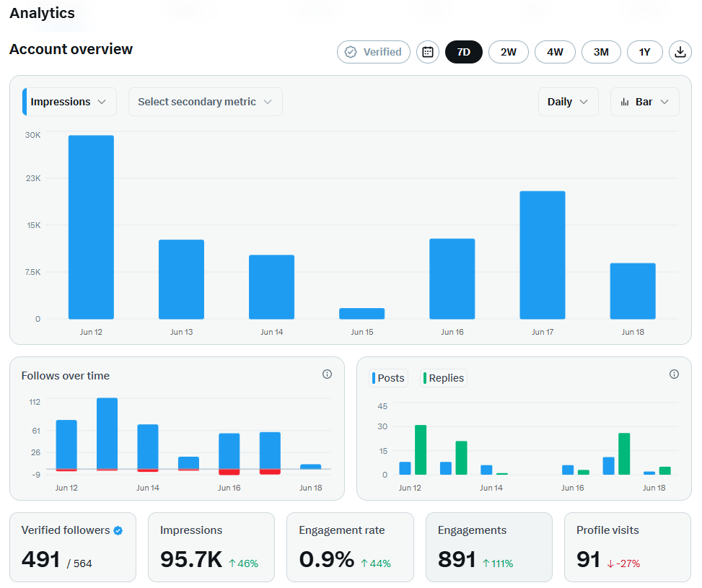The width and height of the screenshot is (702, 588).
Task: Download analytics data with the download icon
Action: [x=680, y=52]
